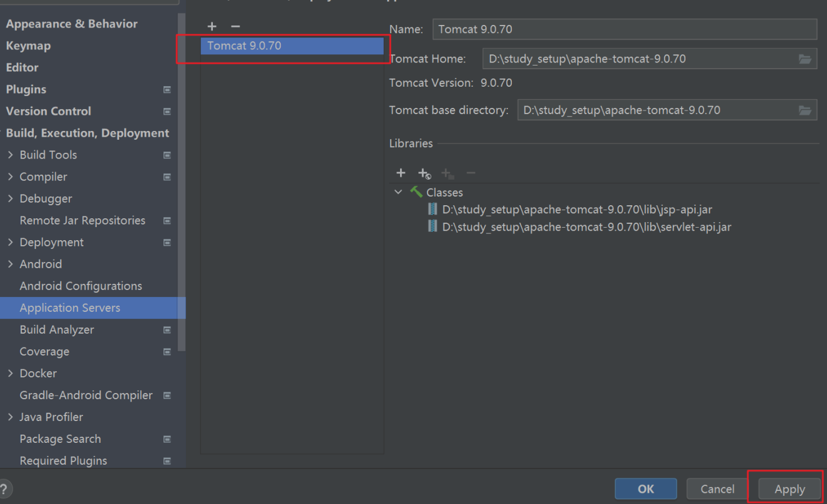
Task: Add library with plus icon under Libraries
Action: pos(401,173)
